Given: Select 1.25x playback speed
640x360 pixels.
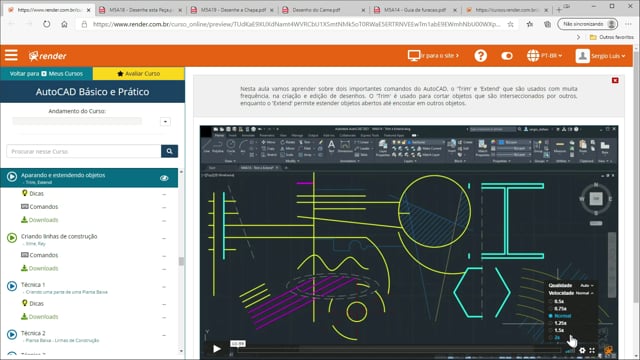Looking at the screenshot, I should (560, 323).
